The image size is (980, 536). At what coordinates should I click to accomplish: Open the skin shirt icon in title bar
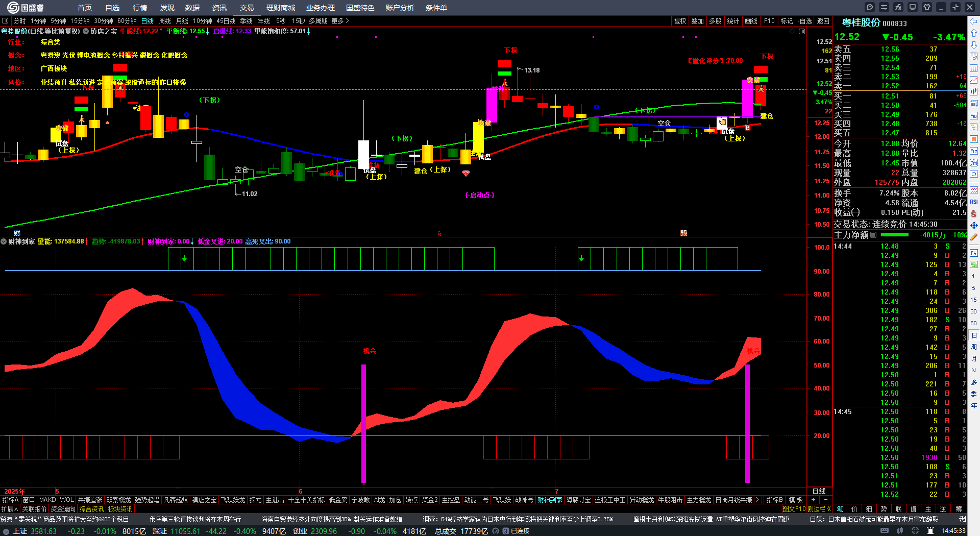[927, 7]
